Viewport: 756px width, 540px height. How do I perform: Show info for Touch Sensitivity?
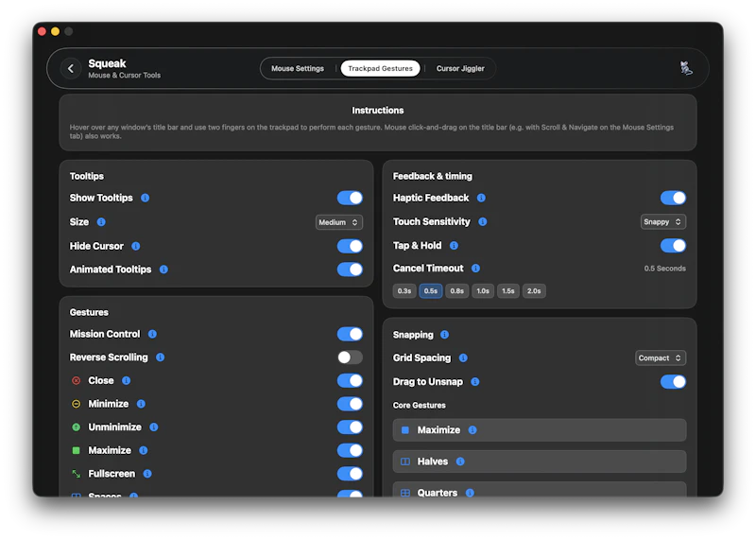483,221
